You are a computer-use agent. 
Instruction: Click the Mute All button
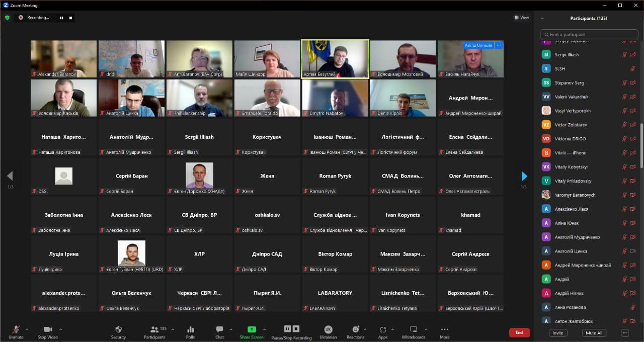click(x=594, y=333)
